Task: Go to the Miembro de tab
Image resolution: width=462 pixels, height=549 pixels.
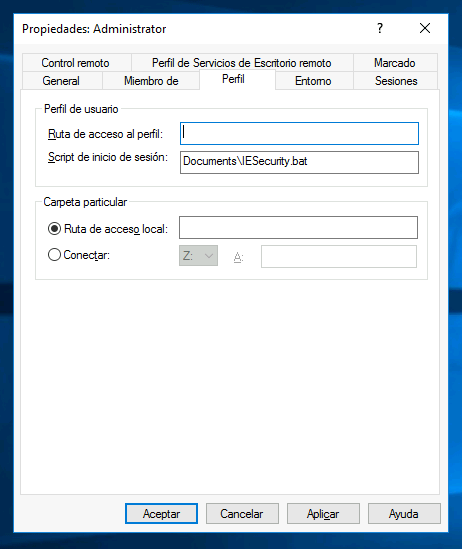Action: [151, 81]
